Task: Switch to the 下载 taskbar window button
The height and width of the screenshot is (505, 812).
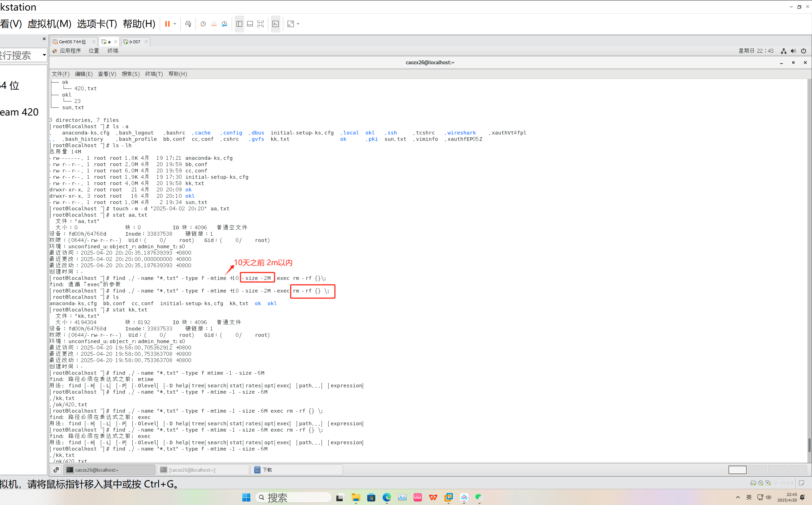Action: pos(296,470)
